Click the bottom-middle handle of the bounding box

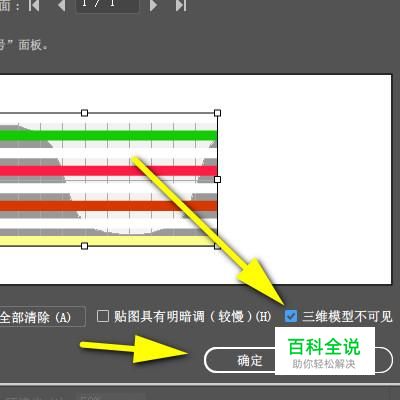[85, 246]
